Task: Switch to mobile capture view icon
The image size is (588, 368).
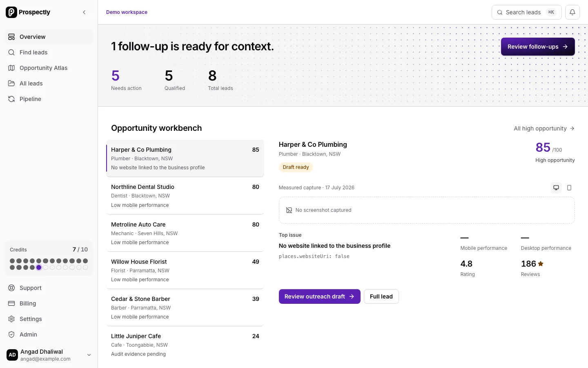Action: click(569, 188)
